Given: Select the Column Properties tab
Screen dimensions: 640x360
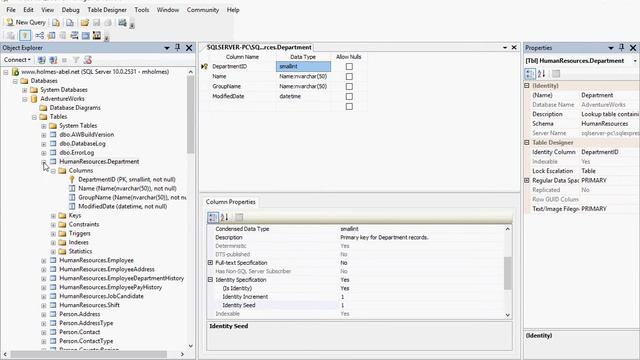Looking at the screenshot, I should [x=231, y=202].
